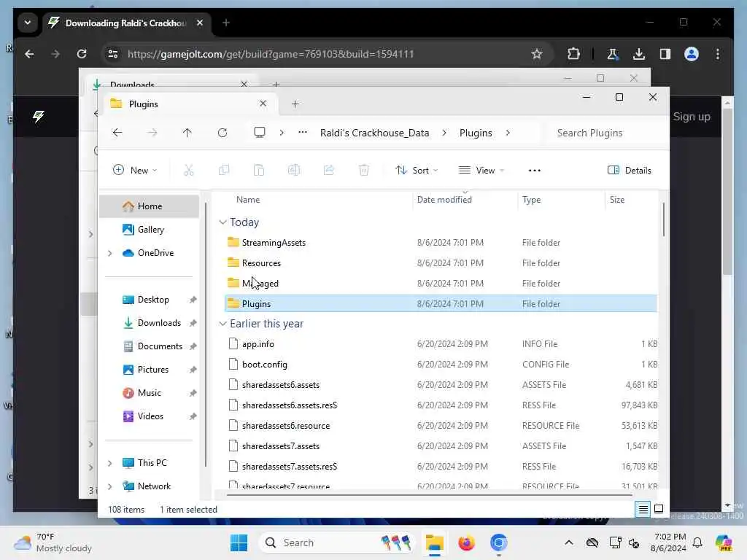
Task: Open File Explorer from taskbar
Action: [x=435, y=542]
